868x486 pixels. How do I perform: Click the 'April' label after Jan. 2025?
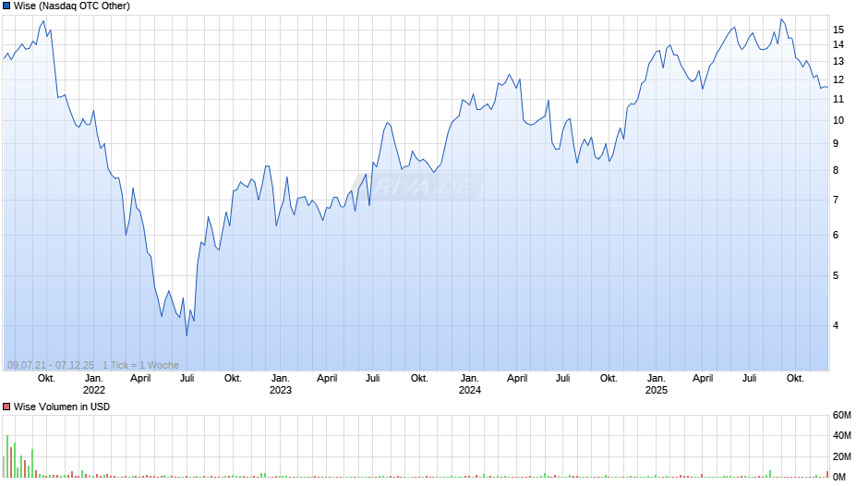[703, 379]
